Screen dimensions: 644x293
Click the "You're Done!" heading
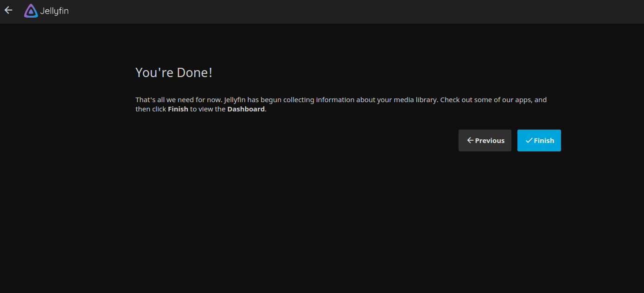pos(173,72)
